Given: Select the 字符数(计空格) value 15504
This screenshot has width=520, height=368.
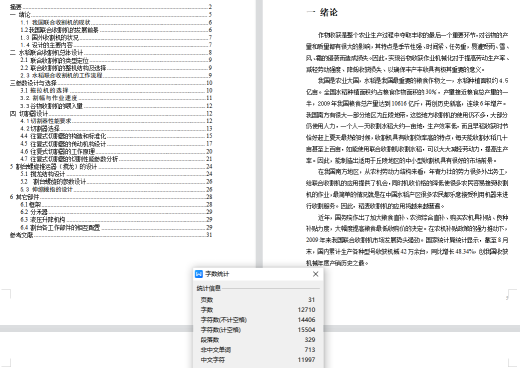Looking at the screenshot, I should [x=306, y=330].
